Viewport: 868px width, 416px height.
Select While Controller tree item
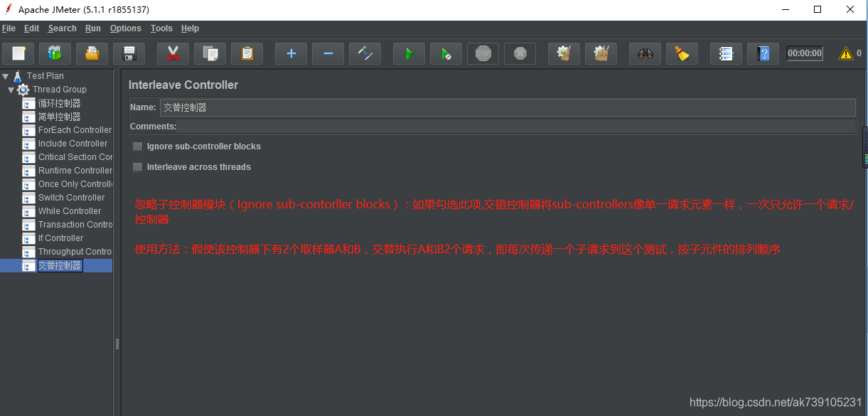69,211
